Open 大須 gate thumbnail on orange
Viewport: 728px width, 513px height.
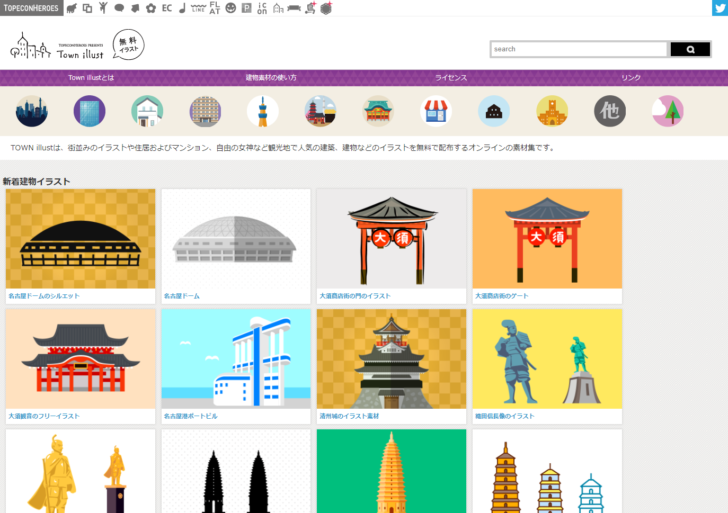click(547, 239)
